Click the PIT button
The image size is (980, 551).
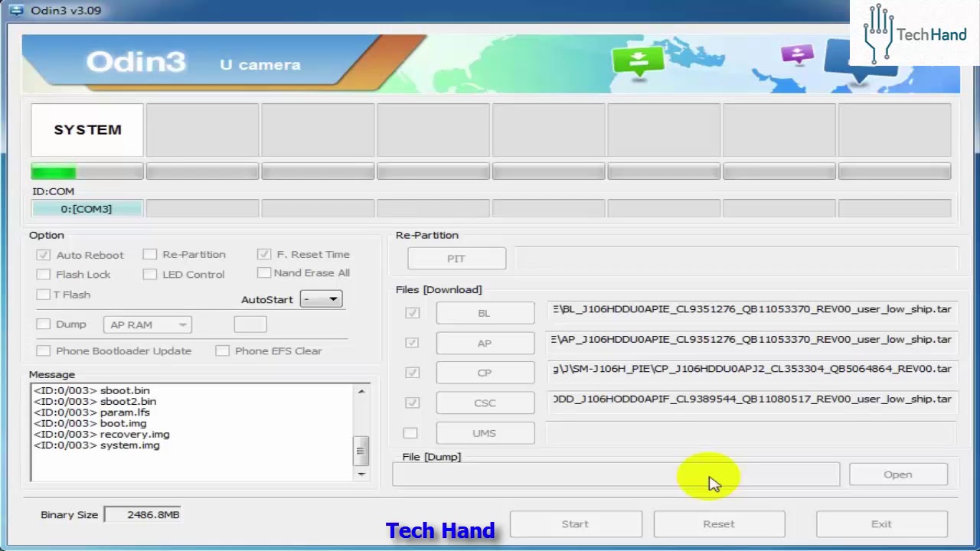tap(456, 259)
